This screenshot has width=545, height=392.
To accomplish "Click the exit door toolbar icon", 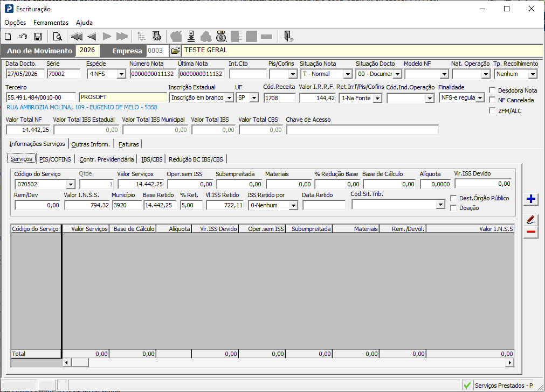I will click(288, 37).
